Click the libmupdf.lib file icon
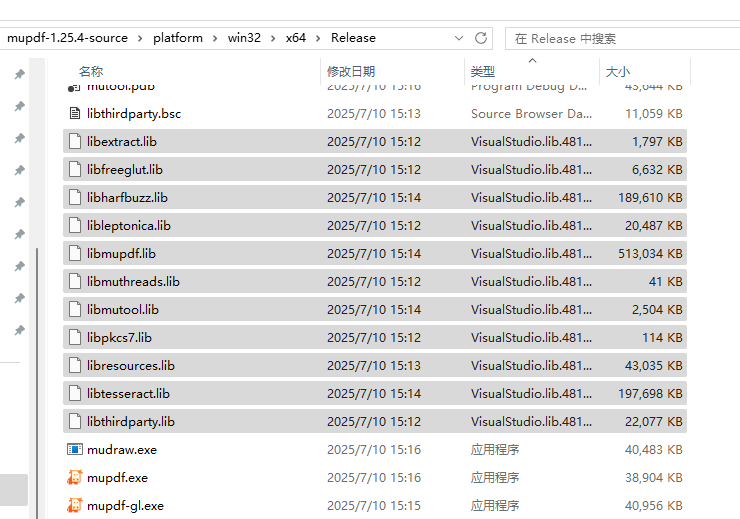The width and height of the screenshot is (740, 519). [x=75, y=253]
